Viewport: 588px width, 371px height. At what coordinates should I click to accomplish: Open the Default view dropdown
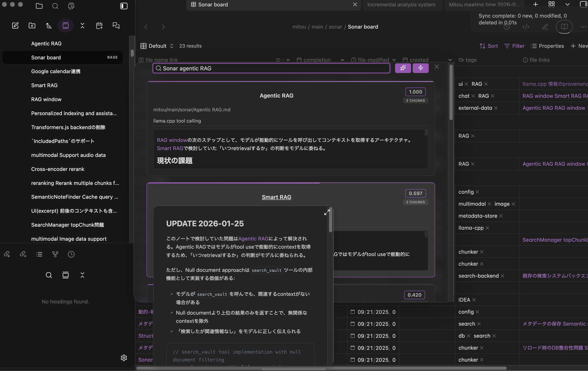click(x=157, y=46)
